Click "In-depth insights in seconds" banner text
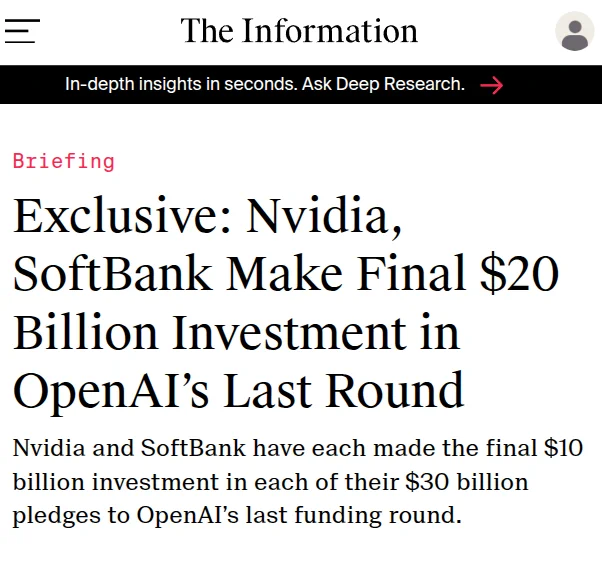 pyautogui.click(x=181, y=84)
